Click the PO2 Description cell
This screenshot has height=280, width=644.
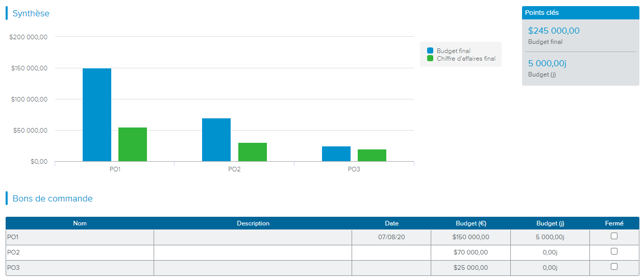coord(253,252)
